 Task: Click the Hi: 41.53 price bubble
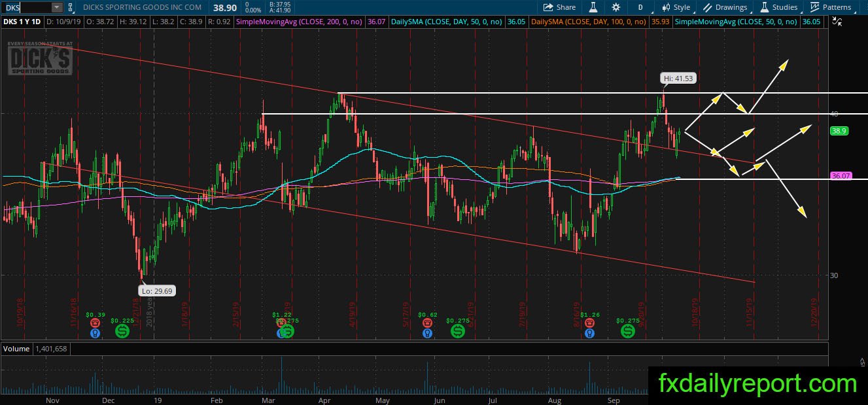point(678,78)
